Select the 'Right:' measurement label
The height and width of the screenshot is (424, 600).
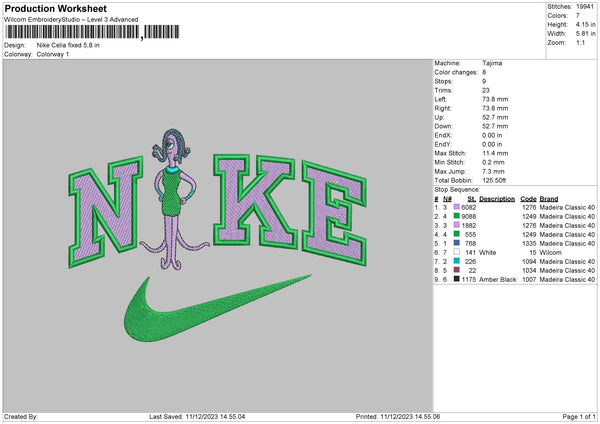(x=442, y=108)
